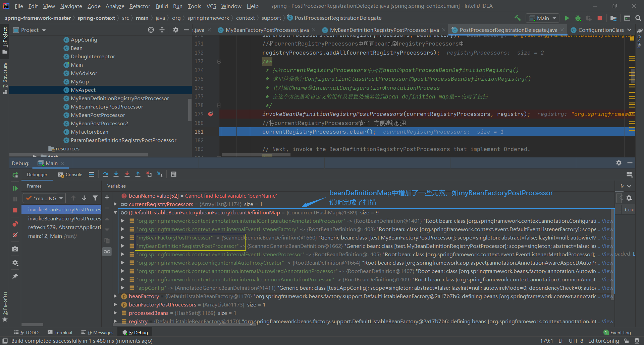
Task: Open Debug panel settings gear at top right
Action: (619, 163)
